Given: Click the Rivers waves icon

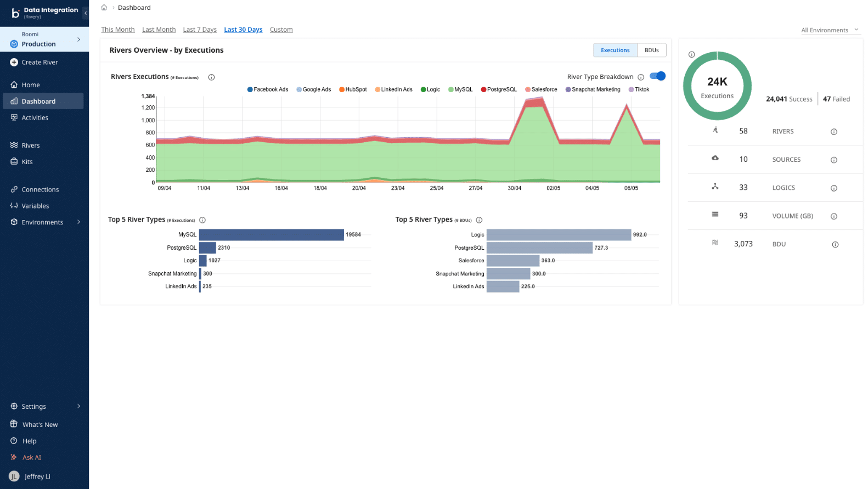Looking at the screenshot, I should (x=14, y=145).
